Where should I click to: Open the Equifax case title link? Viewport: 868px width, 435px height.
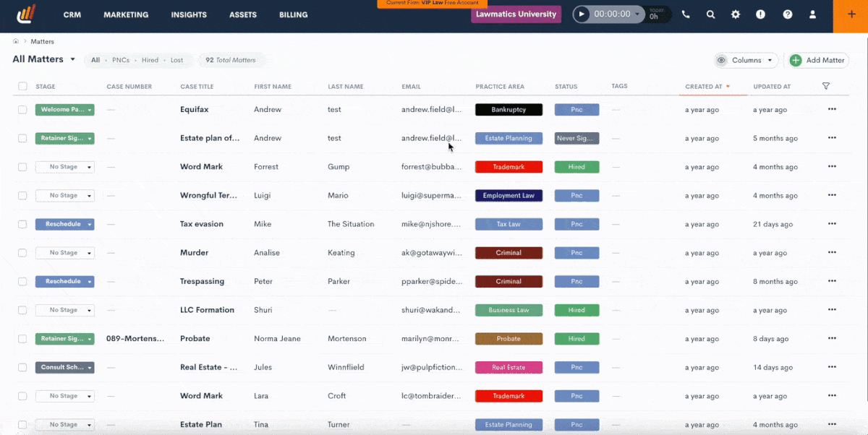[x=195, y=110]
